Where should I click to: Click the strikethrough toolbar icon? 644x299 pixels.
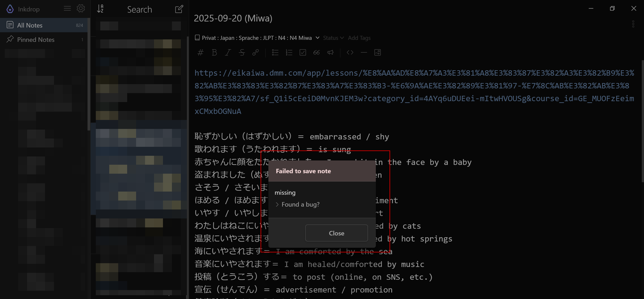click(242, 53)
